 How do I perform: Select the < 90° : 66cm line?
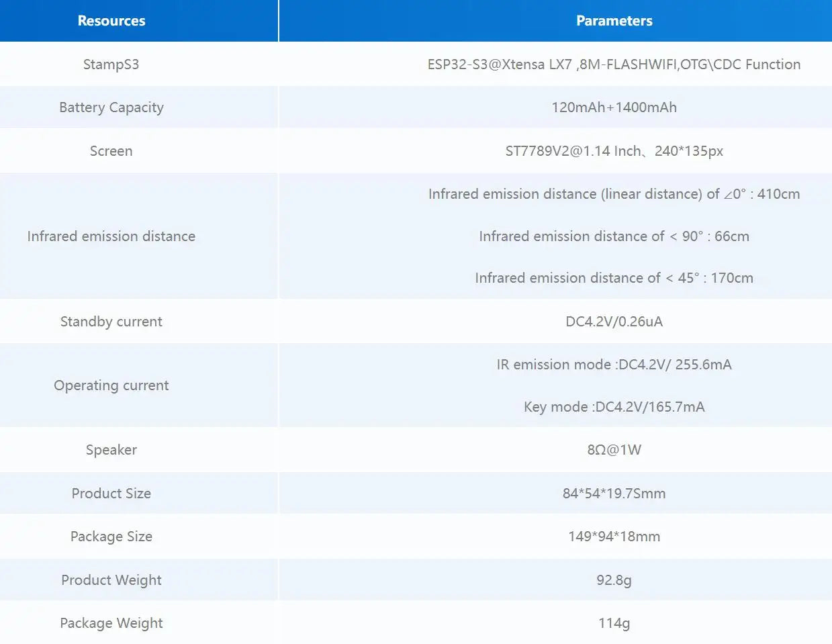[614, 236]
